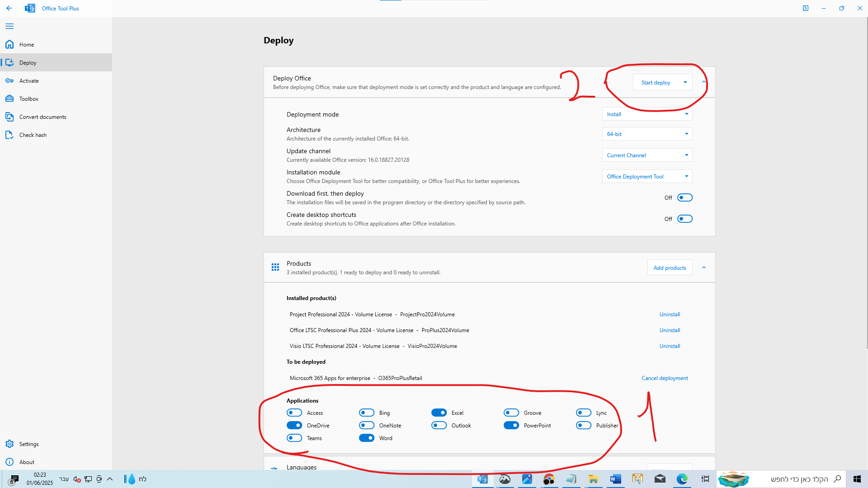
Task: Open the Windows Start button
Action: point(857,479)
